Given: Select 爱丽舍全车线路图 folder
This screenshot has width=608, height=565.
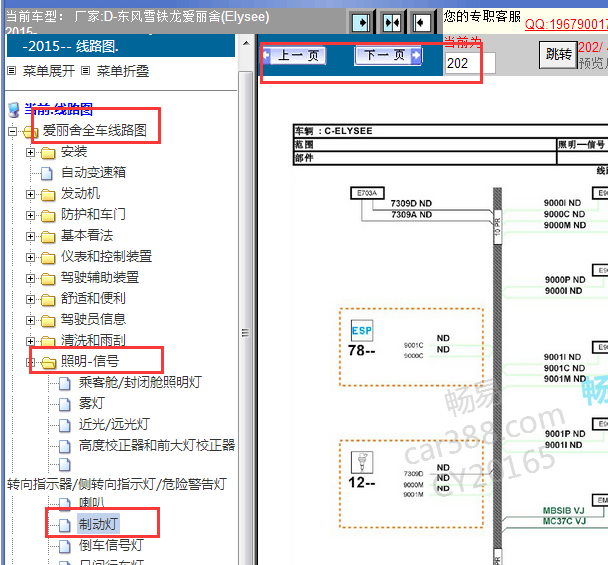Looking at the screenshot, I should coord(95,130).
